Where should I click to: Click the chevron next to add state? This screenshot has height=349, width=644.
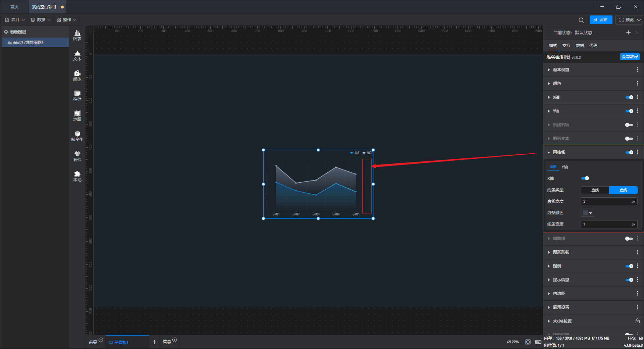coord(637,33)
